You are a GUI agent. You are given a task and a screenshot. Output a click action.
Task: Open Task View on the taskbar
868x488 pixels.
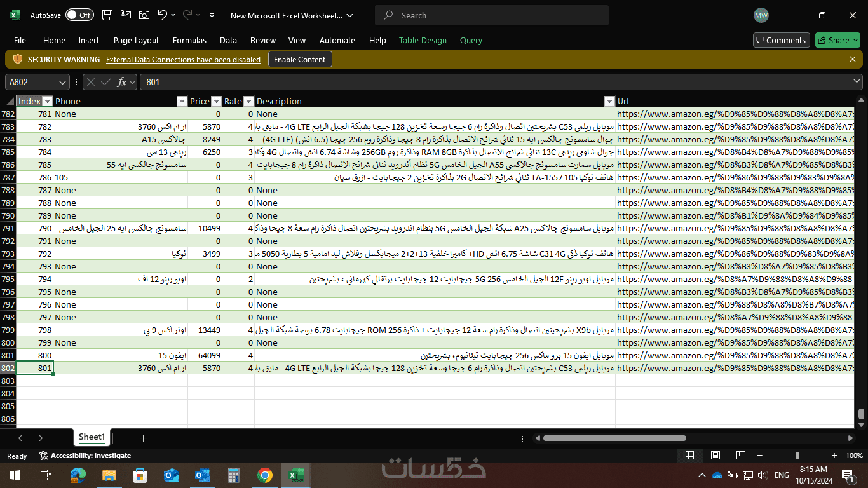(x=45, y=475)
